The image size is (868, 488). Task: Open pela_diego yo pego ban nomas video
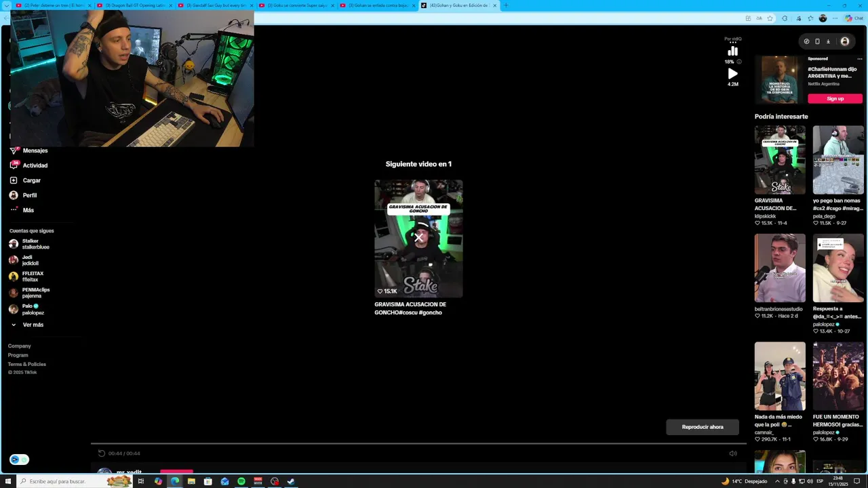[838, 160]
